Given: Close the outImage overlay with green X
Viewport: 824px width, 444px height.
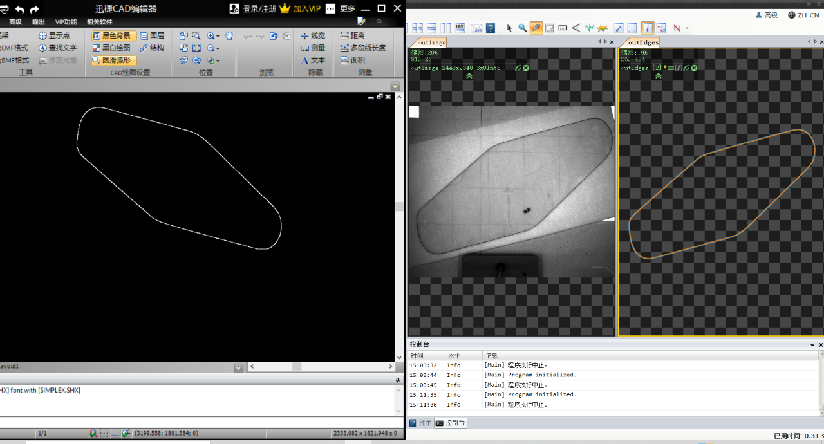Looking at the screenshot, I should 526,68.
